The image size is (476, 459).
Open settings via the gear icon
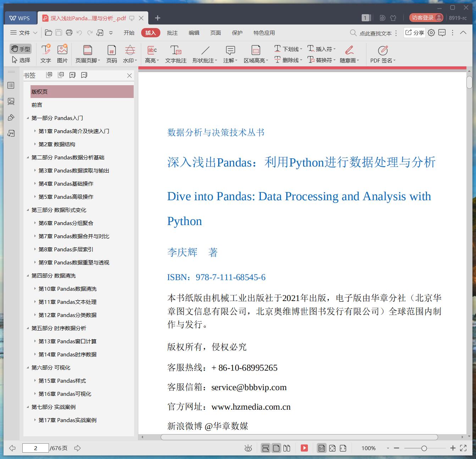pos(431,33)
